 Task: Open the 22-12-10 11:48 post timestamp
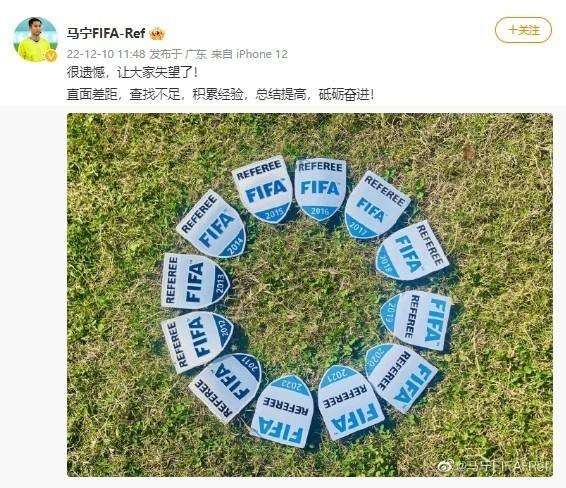(106, 54)
